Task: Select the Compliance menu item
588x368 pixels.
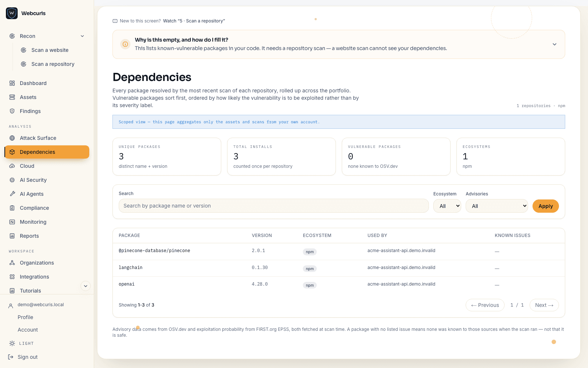Action: click(47, 208)
